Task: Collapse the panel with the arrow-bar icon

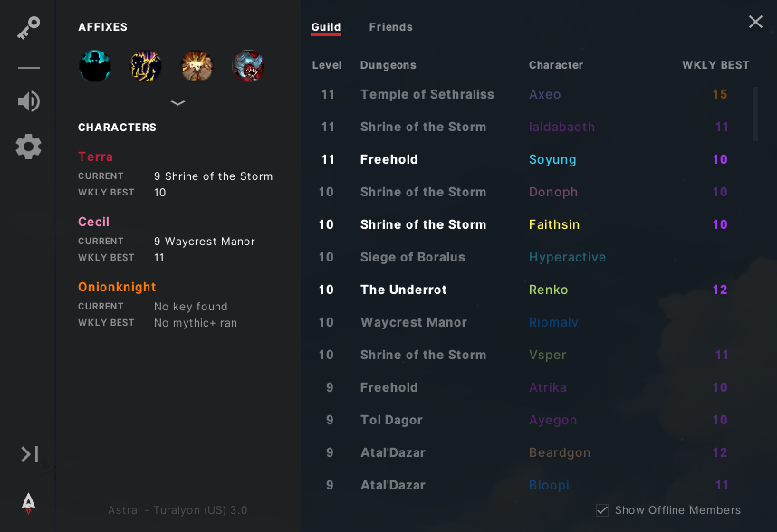Action: click(x=29, y=454)
